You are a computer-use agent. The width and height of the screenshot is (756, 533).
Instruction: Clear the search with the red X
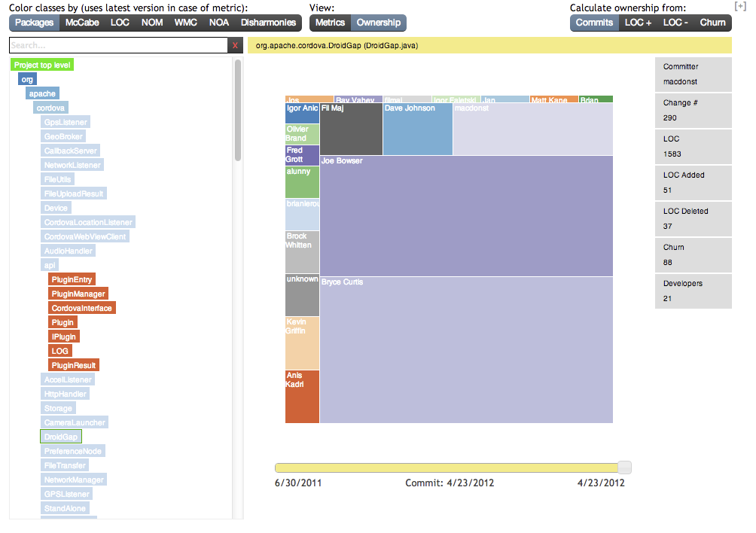coord(235,46)
